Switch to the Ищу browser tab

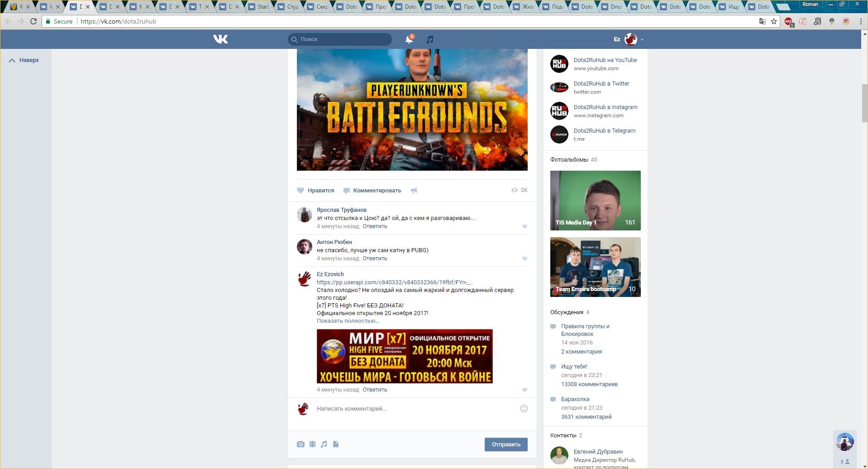pyautogui.click(x=730, y=7)
